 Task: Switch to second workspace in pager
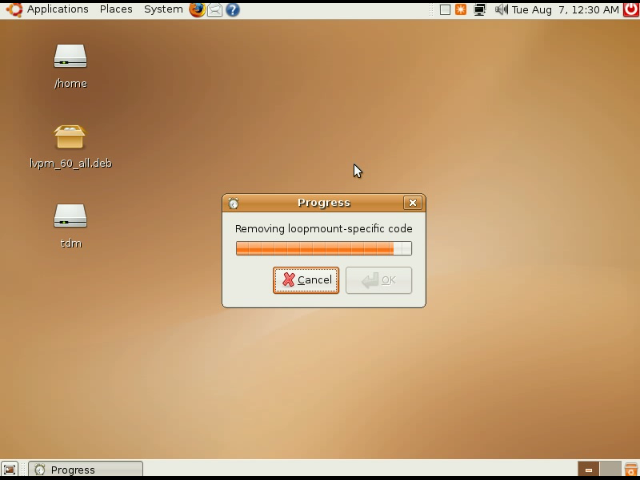coord(610,469)
